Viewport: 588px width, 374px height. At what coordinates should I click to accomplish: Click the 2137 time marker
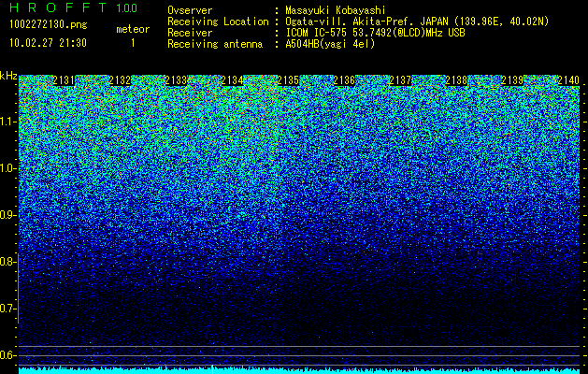tap(400, 80)
